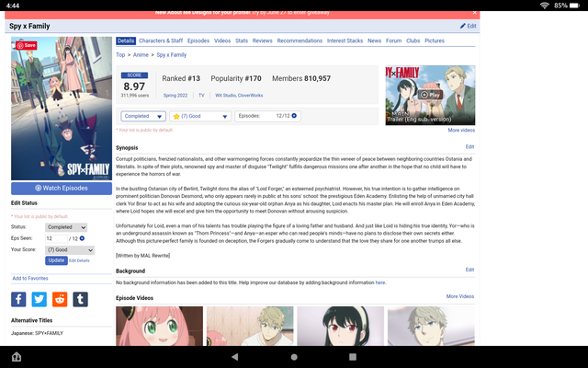Click Watch Episodes button
Image resolution: width=588 pixels, height=368 pixels.
coord(62,188)
